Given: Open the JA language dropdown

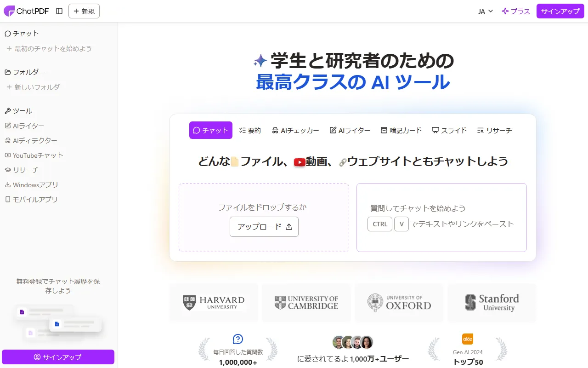Looking at the screenshot, I should click(x=486, y=11).
